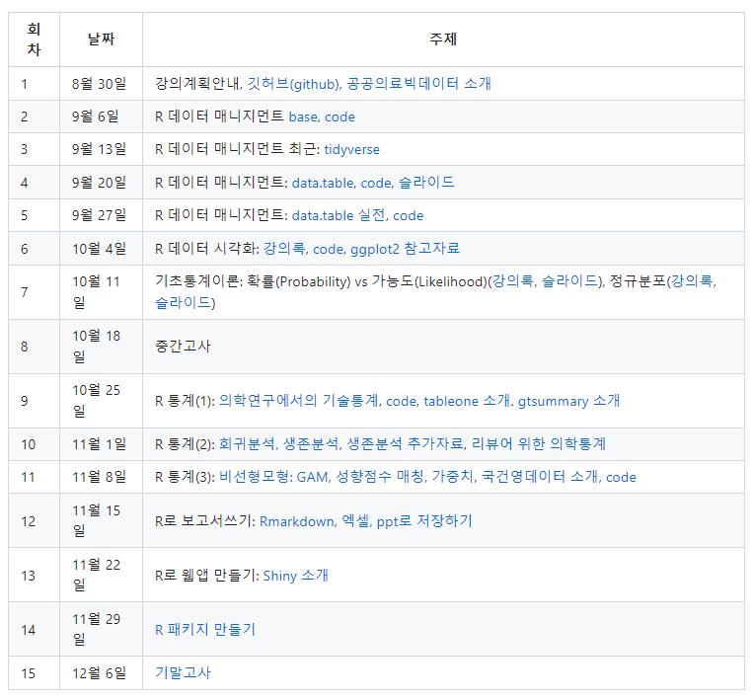The image size is (755, 700).
Task: Click the 강의계획안내 text in week 1
Action: coord(197,84)
